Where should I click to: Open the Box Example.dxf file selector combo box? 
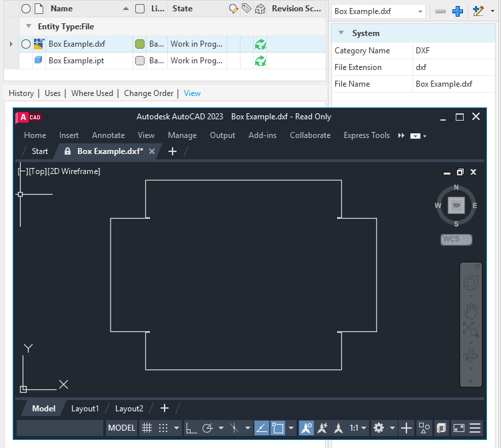tap(378, 11)
